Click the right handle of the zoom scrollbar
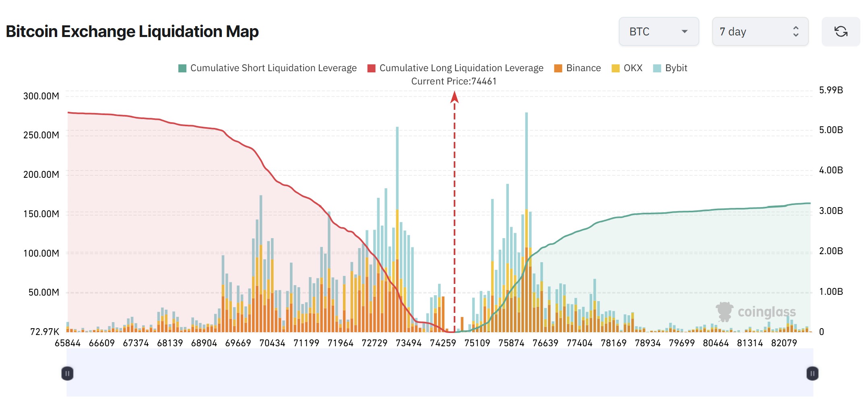 (x=812, y=374)
